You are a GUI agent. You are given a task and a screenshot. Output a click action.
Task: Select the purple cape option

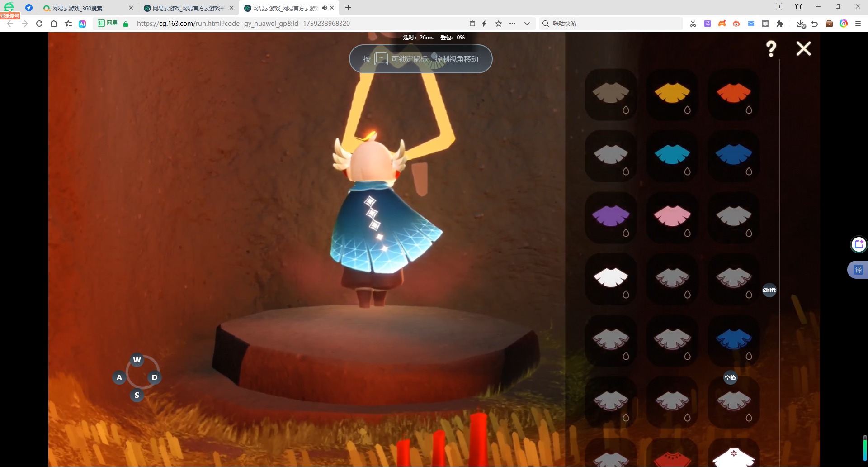click(x=611, y=217)
